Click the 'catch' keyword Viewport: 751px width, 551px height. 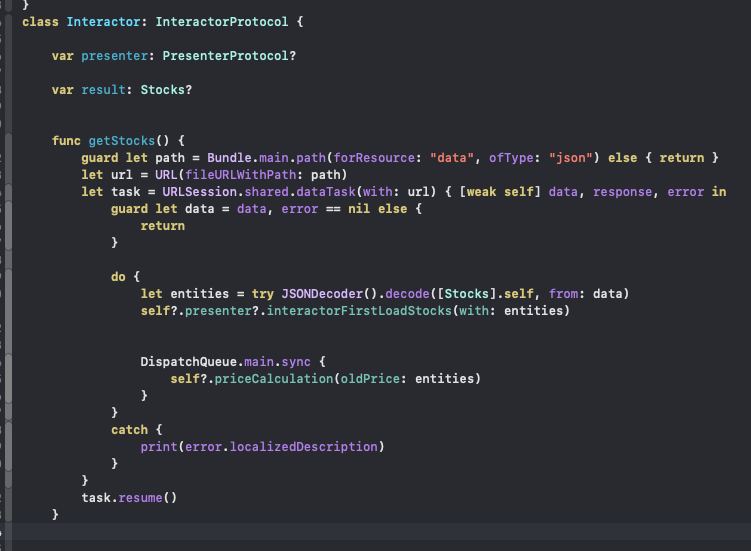pyautogui.click(x=129, y=430)
